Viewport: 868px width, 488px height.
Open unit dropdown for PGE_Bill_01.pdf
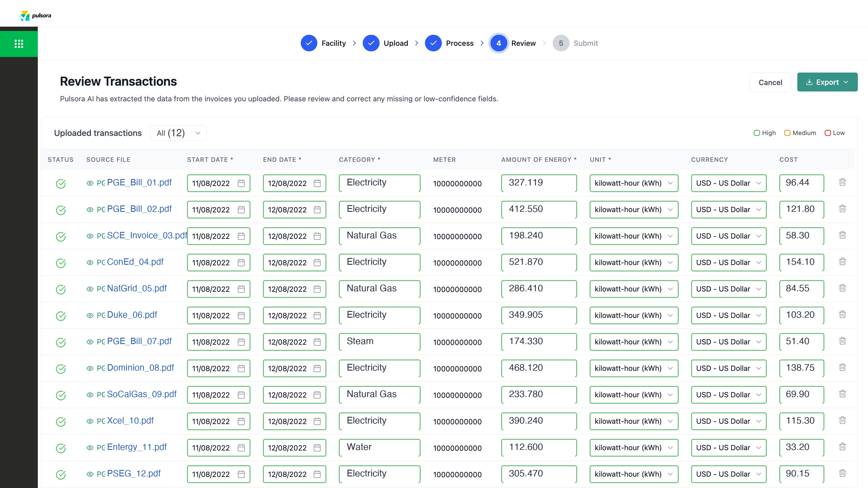coord(633,183)
